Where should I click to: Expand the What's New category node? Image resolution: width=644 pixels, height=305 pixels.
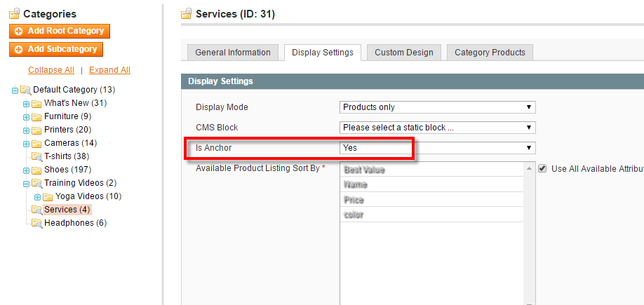(26, 104)
